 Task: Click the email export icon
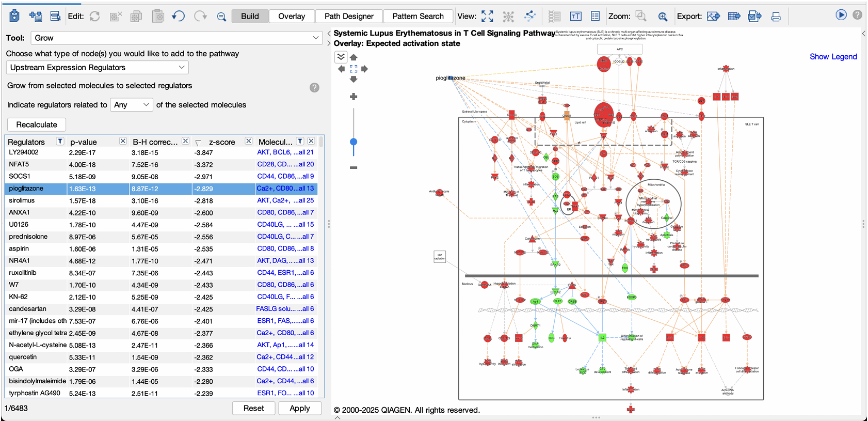(x=754, y=17)
